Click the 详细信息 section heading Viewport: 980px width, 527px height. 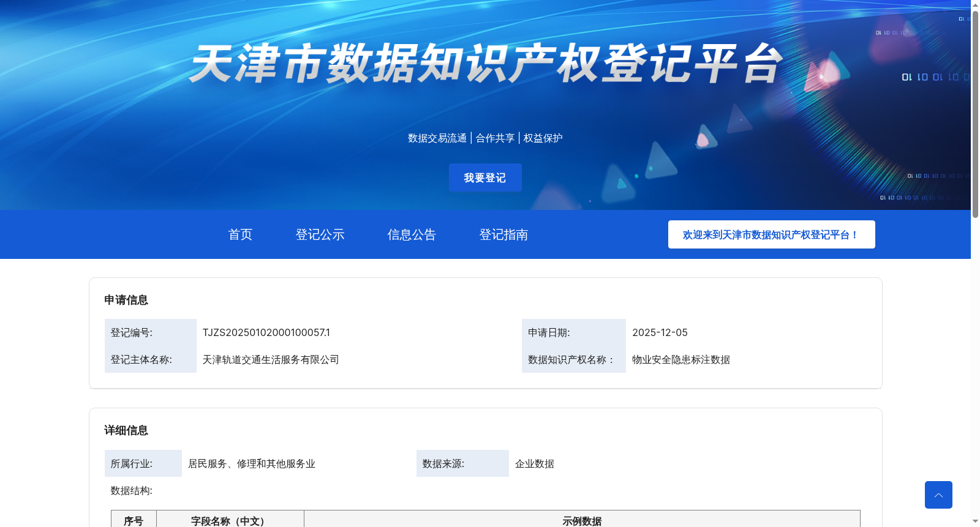pyautogui.click(x=126, y=430)
